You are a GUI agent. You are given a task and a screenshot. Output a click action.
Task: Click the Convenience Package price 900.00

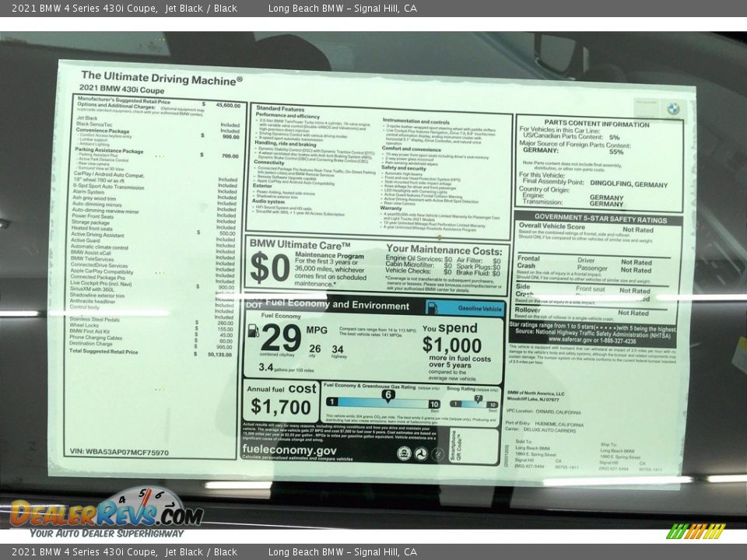pos(230,137)
